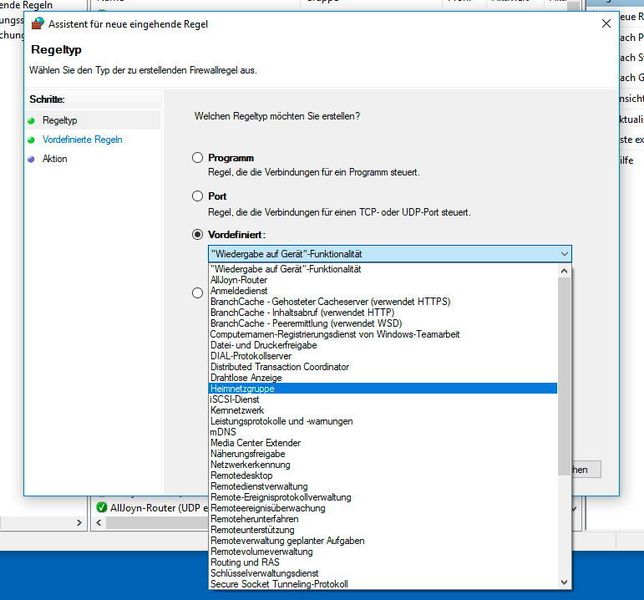
Task: Click the dropdown list scrollbar thumb
Action: pos(564,376)
